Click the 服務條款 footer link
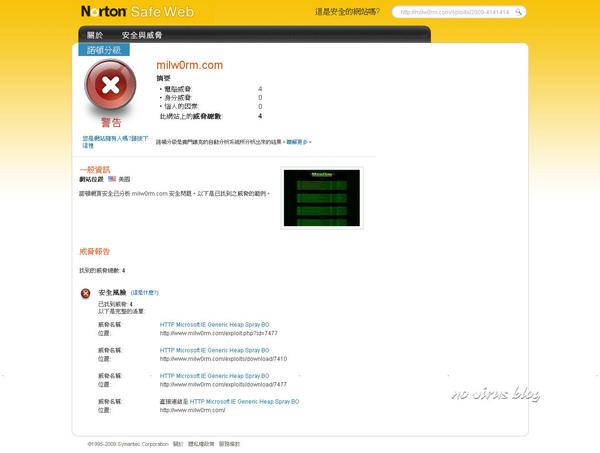600x453 pixels. 230,444
